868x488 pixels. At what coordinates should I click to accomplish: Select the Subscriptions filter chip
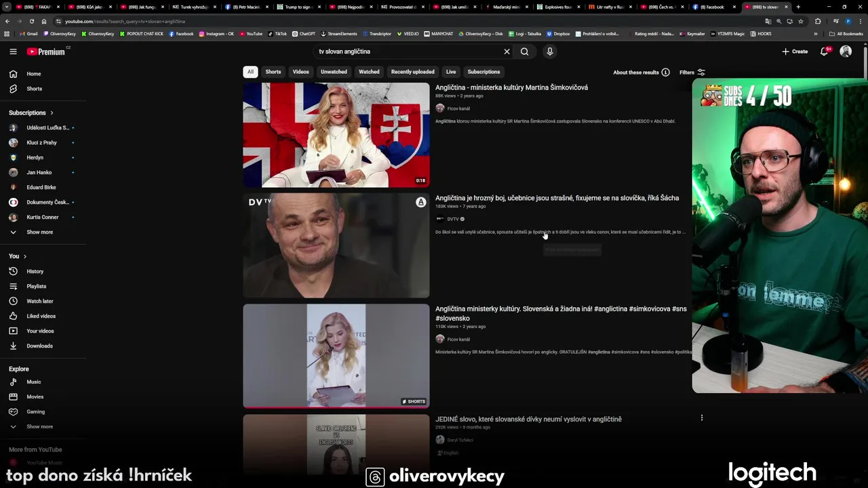pyautogui.click(x=484, y=72)
